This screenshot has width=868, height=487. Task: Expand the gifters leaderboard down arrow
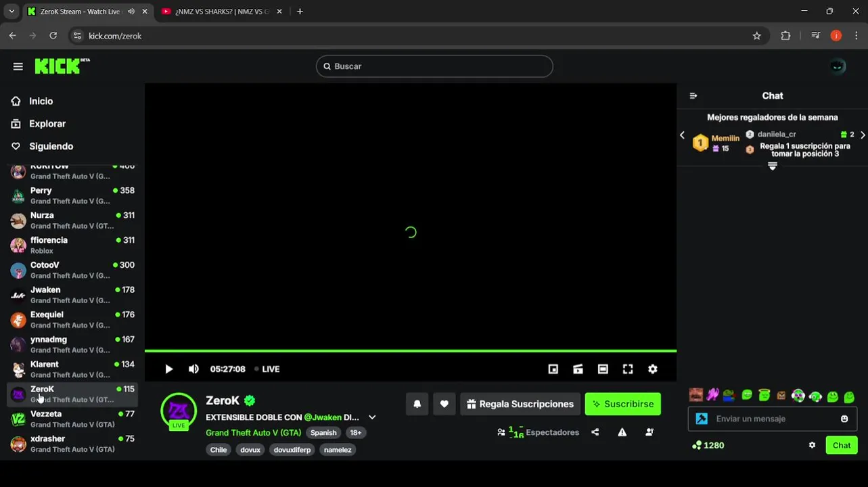click(773, 166)
